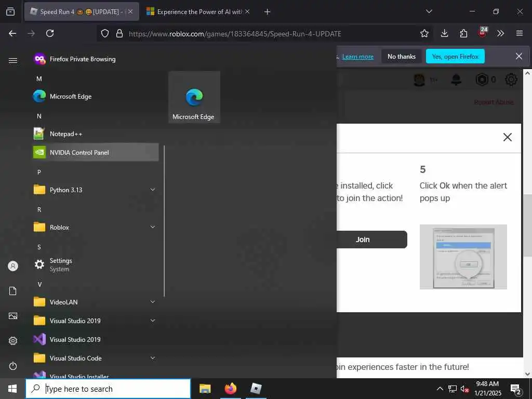Open Roblox from the taskbar
This screenshot has width=532, height=399.
(x=256, y=389)
